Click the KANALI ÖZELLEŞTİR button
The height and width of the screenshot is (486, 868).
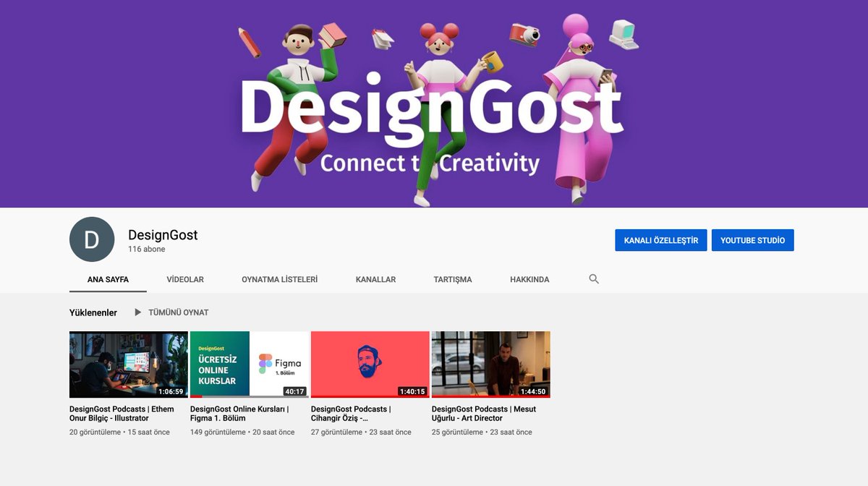click(x=661, y=240)
